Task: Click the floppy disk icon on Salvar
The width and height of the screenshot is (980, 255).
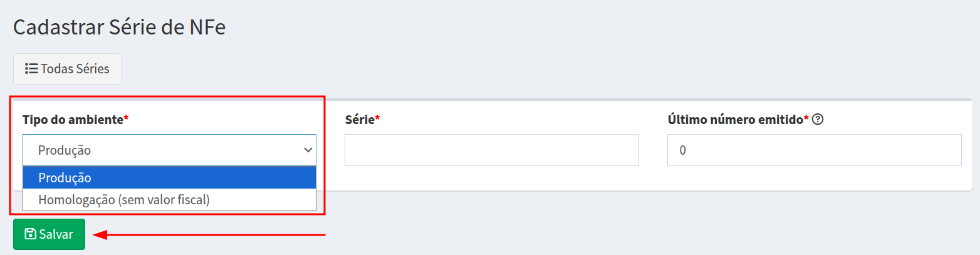Action: [29, 234]
